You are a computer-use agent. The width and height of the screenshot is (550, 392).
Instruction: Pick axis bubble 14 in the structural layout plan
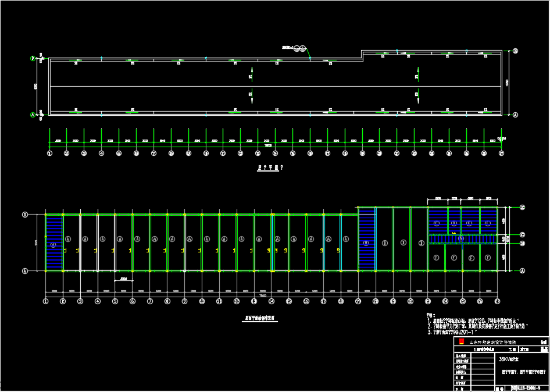click(x=272, y=301)
